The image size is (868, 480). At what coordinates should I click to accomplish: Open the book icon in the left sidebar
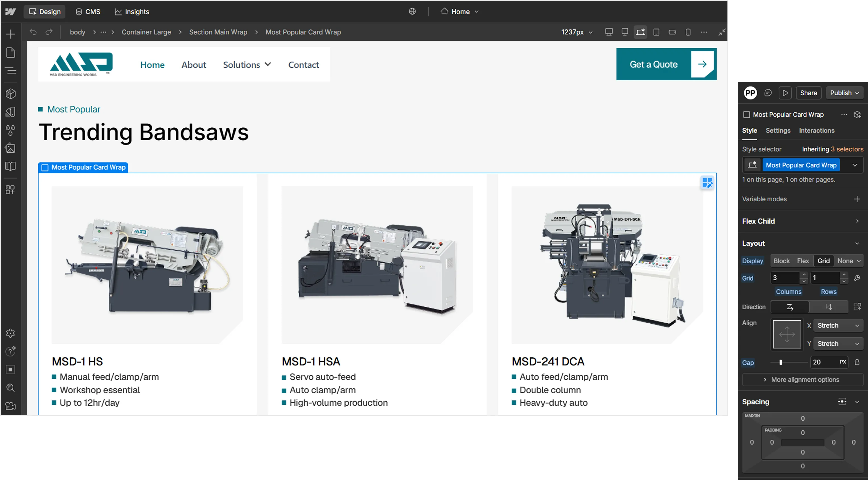coord(11,166)
